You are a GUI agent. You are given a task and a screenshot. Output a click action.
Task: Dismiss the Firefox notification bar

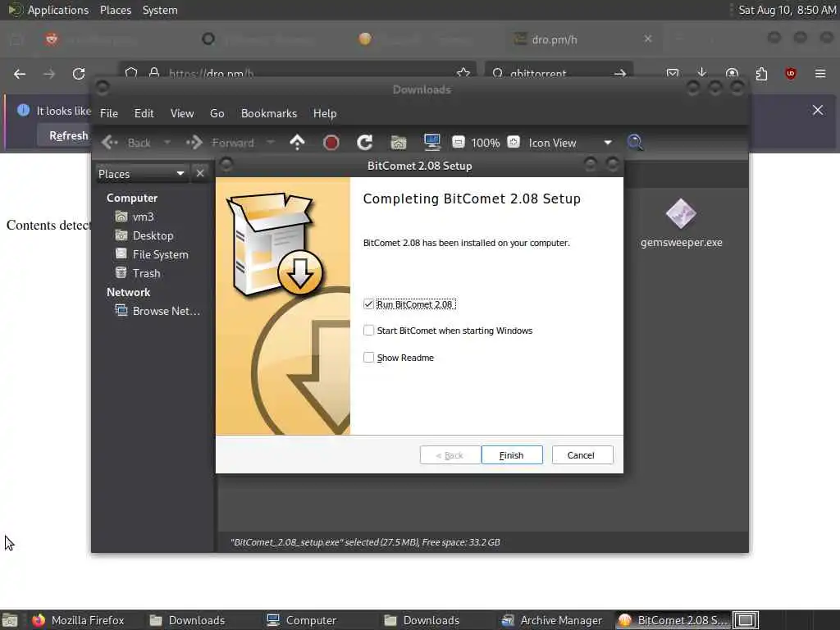click(818, 111)
